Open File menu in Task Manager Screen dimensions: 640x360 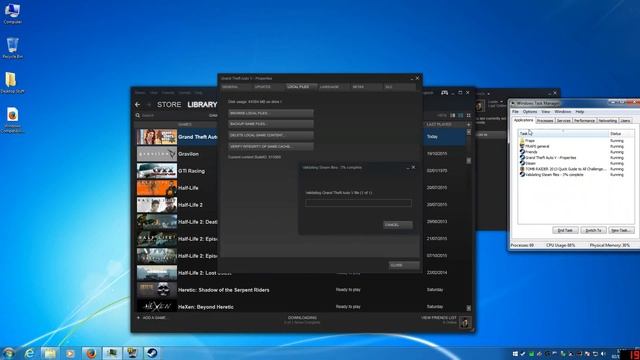click(516, 111)
